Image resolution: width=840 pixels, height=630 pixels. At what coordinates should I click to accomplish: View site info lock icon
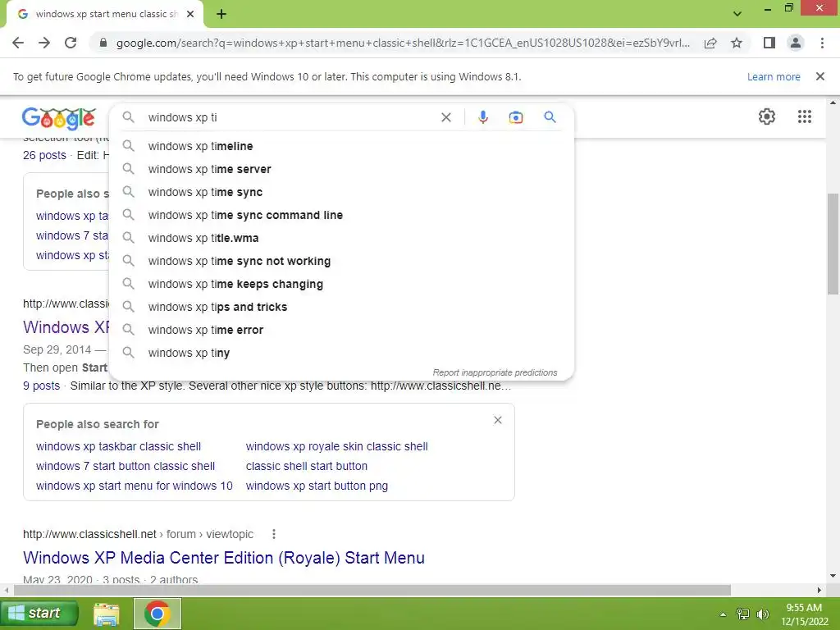[x=103, y=43]
